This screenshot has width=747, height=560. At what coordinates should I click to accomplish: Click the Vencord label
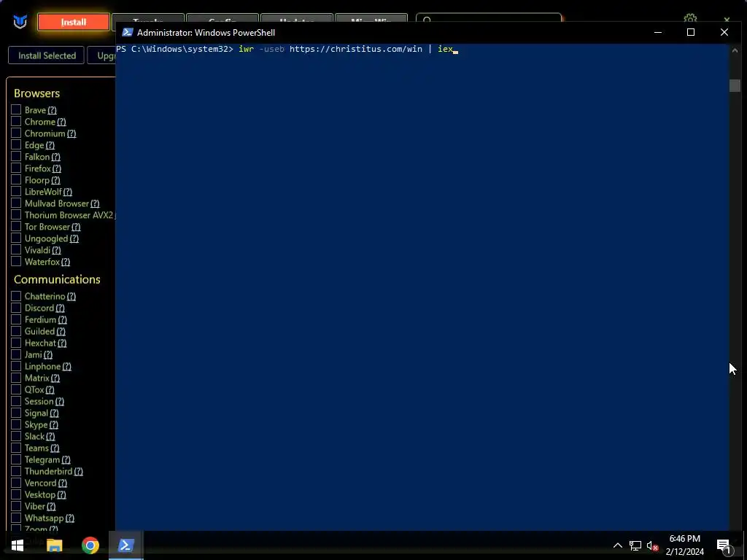click(x=41, y=483)
